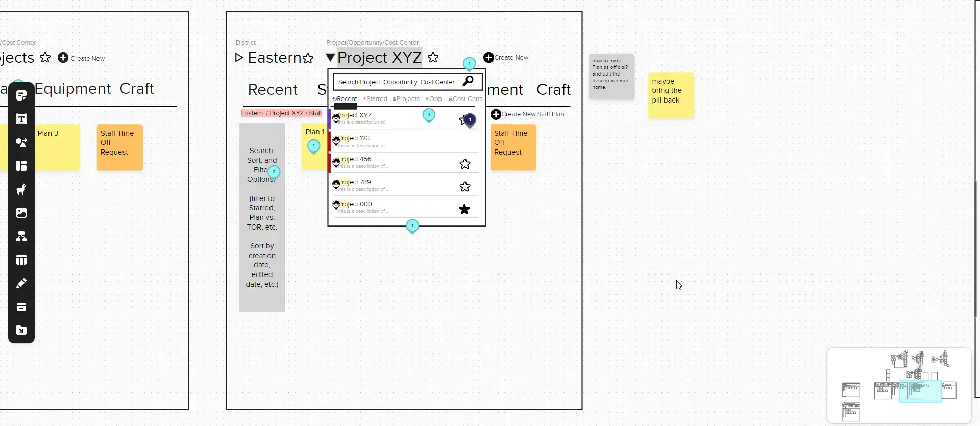Select the yellow 'maybe bring the pill back' note
This screenshot has width=980, height=426.
point(671,95)
